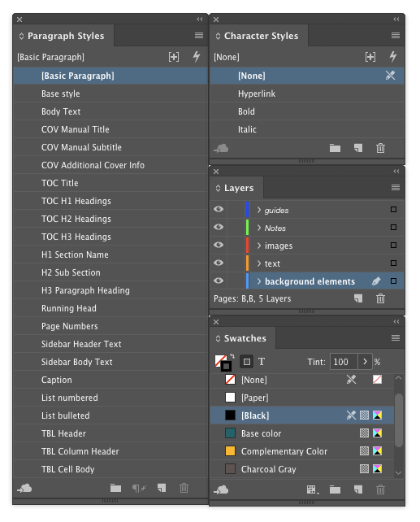Image resolution: width=420 pixels, height=522 pixels.
Task: Cycle Paragraph Styles panel size arrows
Action: pos(21,36)
